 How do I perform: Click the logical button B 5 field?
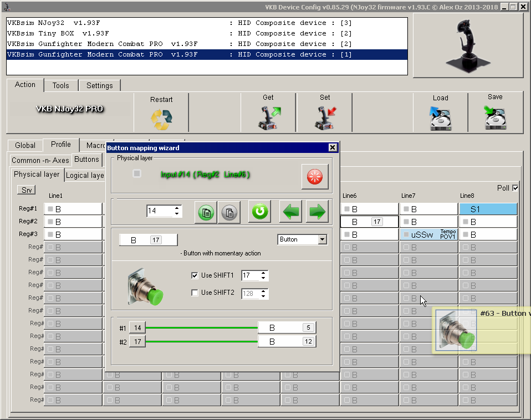click(x=287, y=327)
